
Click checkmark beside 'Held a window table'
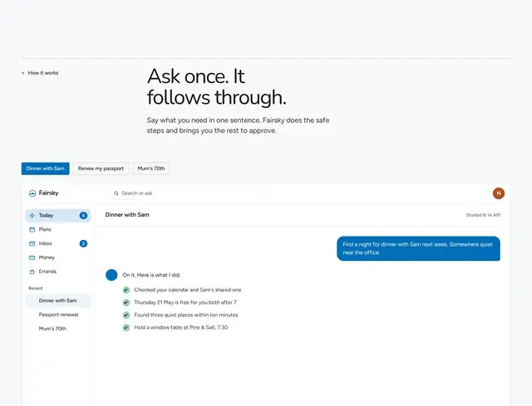pos(126,327)
